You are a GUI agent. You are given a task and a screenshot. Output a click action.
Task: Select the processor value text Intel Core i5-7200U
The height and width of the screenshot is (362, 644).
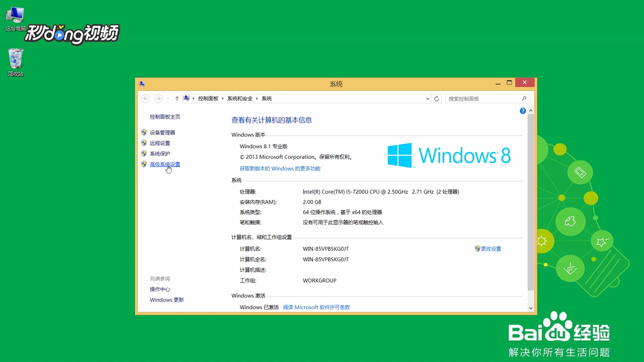tap(381, 192)
